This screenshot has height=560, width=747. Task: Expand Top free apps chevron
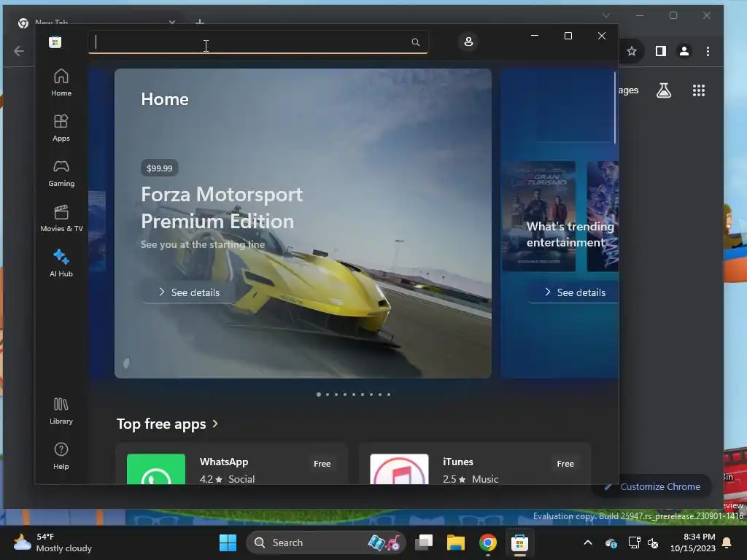[215, 424]
